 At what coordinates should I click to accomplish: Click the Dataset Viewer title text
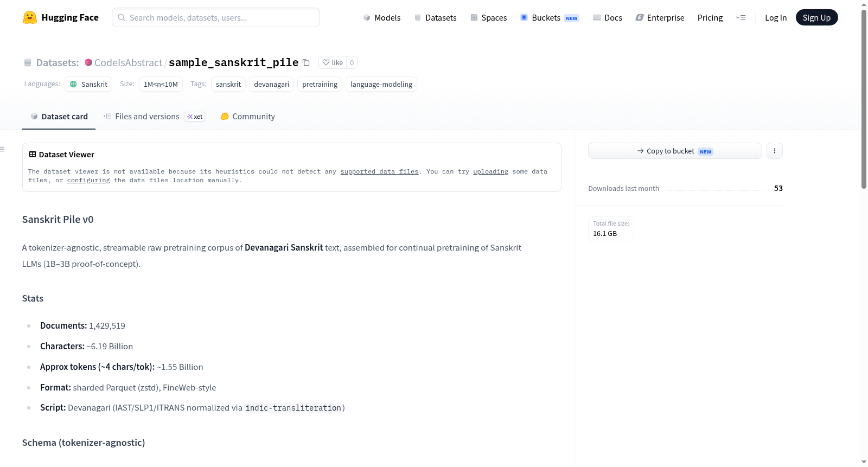pos(67,155)
